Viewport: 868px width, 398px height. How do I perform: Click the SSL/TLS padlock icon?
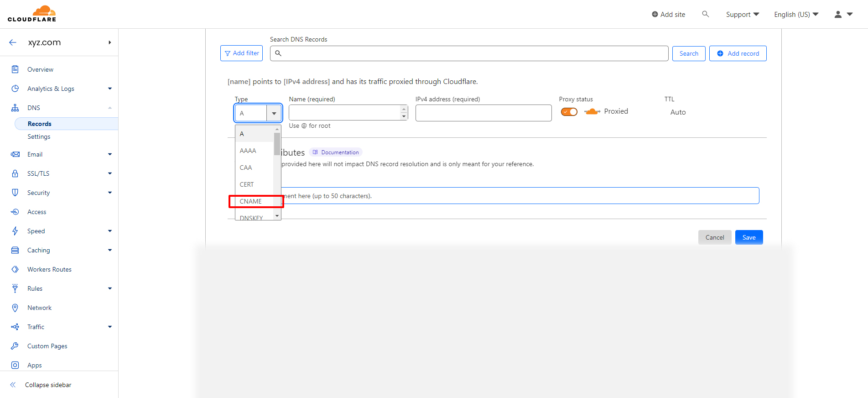click(15, 173)
